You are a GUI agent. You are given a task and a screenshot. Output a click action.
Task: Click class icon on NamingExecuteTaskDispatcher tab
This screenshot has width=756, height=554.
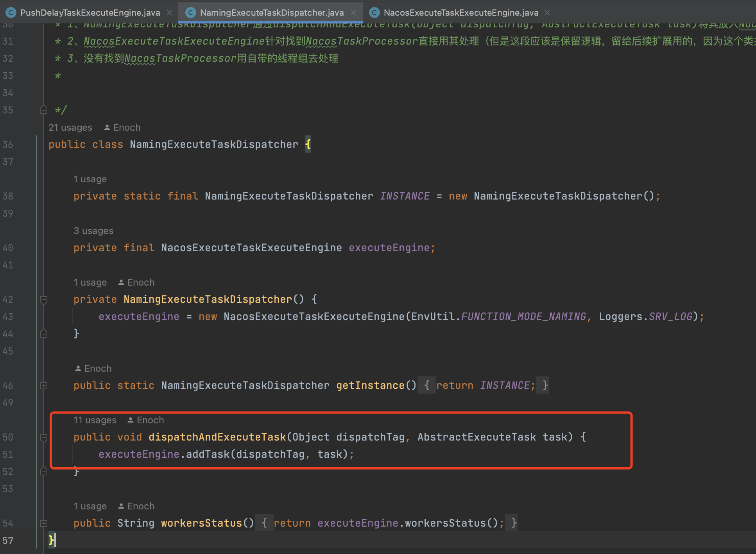pyautogui.click(x=190, y=13)
